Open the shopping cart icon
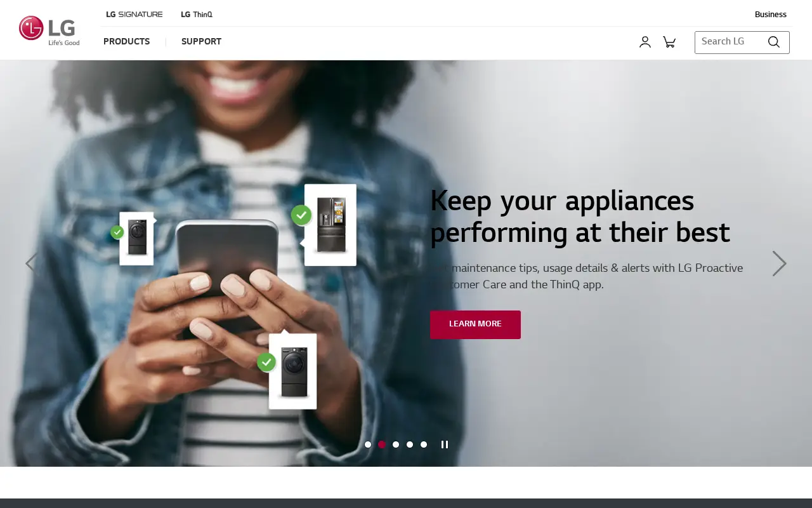Viewport: 812px width, 508px height. [x=669, y=42]
